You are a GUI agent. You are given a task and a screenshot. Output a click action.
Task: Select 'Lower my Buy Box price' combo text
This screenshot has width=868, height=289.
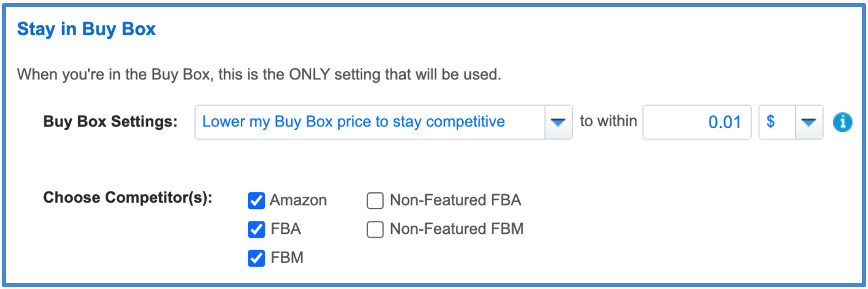click(x=354, y=122)
